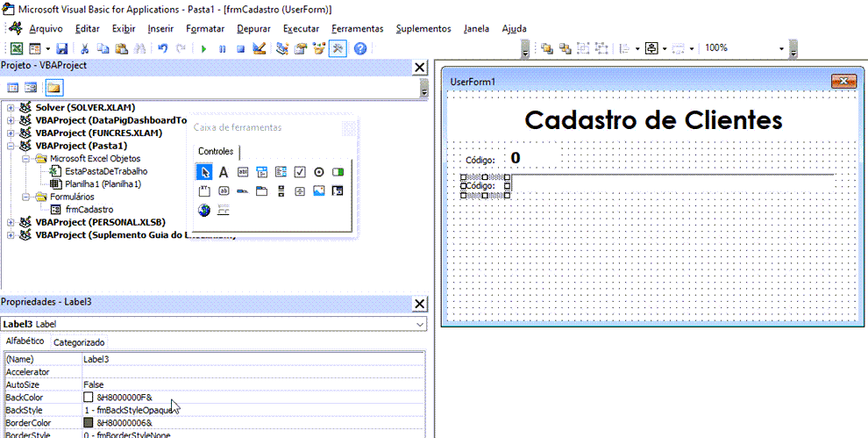
Task: Click the Undo arrow icon
Action: (163, 49)
